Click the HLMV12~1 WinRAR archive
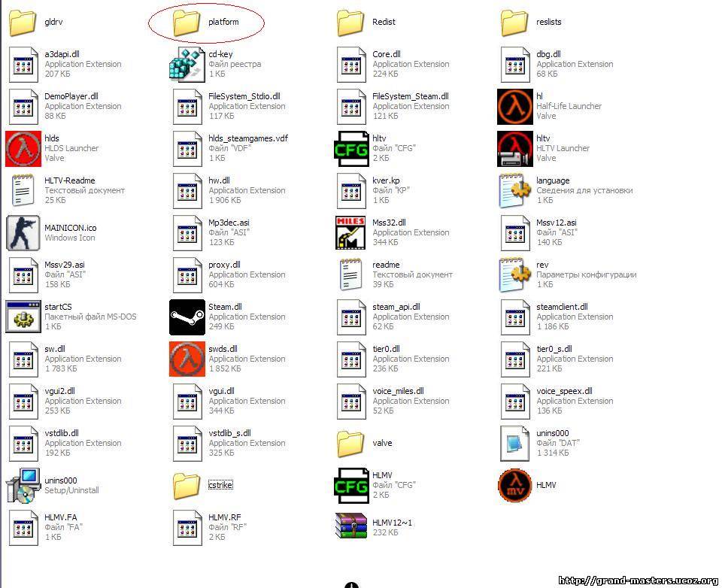The image size is (722, 588). (351, 526)
